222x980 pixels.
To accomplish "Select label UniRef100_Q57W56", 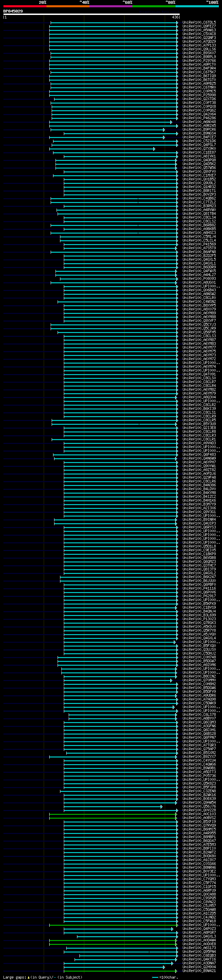I will (x=199, y=168).
